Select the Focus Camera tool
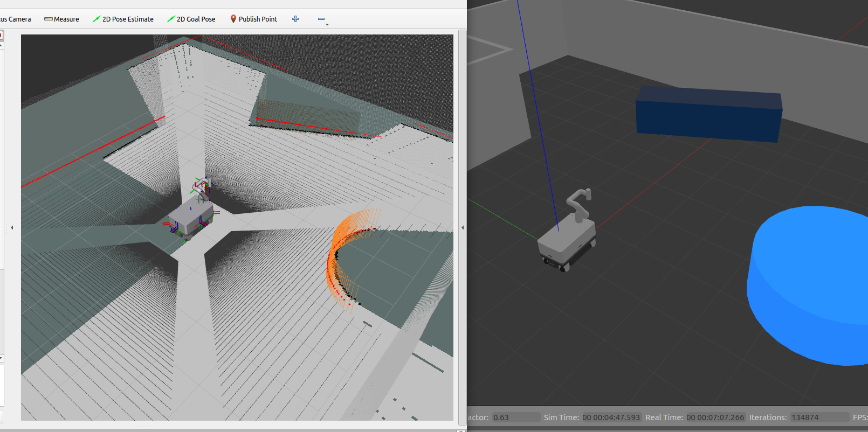 [x=16, y=19]
